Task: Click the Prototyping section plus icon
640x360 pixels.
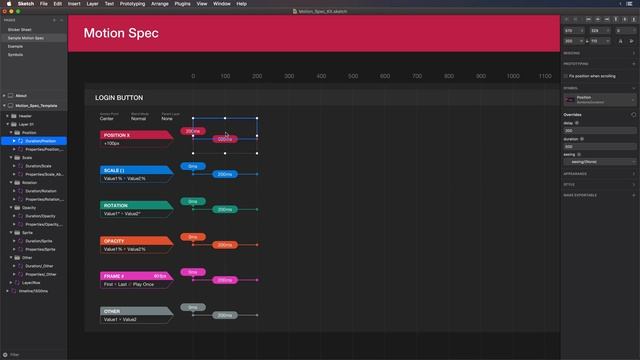Action: (633, 64)
